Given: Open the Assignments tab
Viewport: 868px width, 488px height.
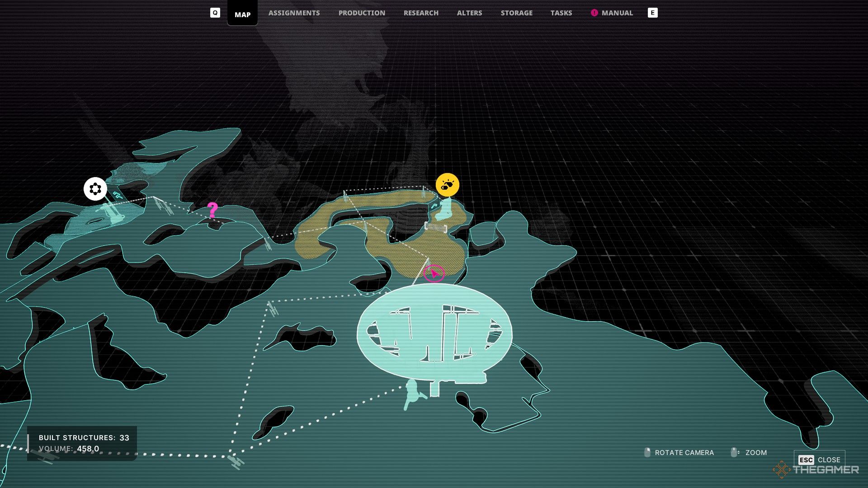Looking at the screenshot, I should (x=294, y=13).
